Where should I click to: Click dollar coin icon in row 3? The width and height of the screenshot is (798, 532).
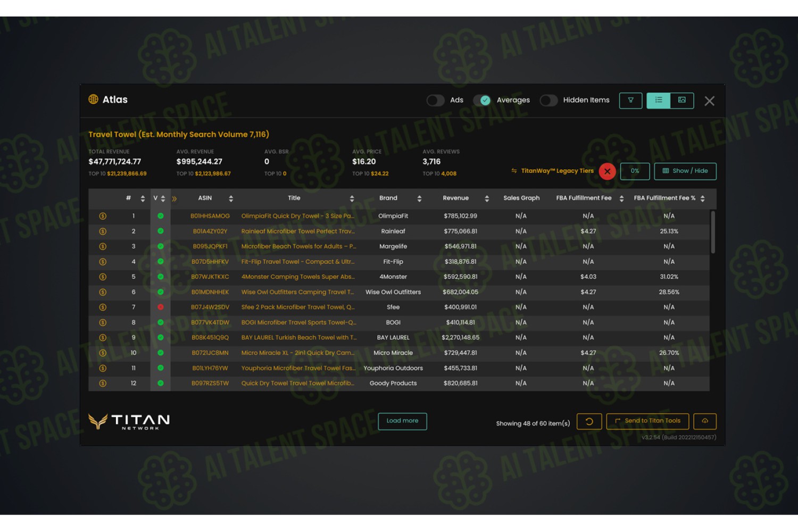tap(103, 246)
